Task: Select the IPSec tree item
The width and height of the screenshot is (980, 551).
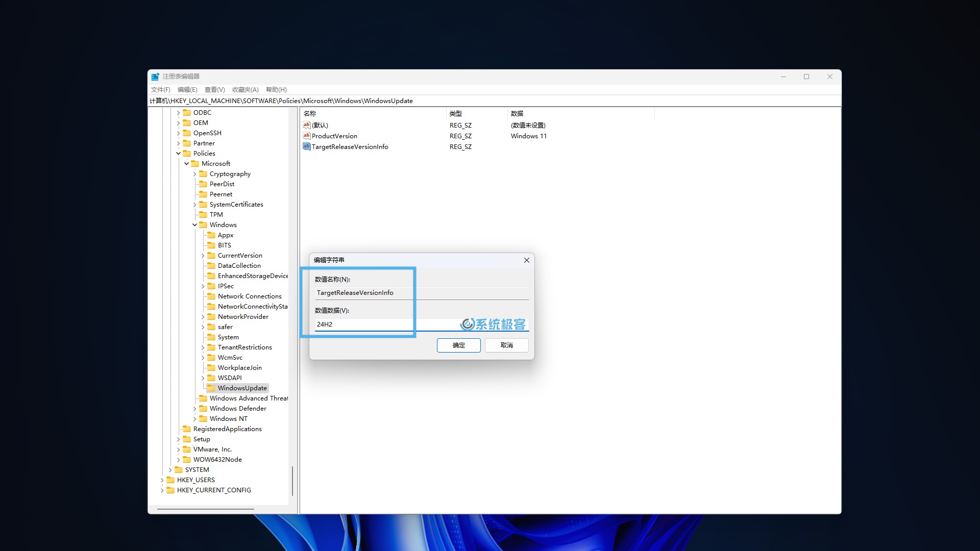Action: (226, 286)
